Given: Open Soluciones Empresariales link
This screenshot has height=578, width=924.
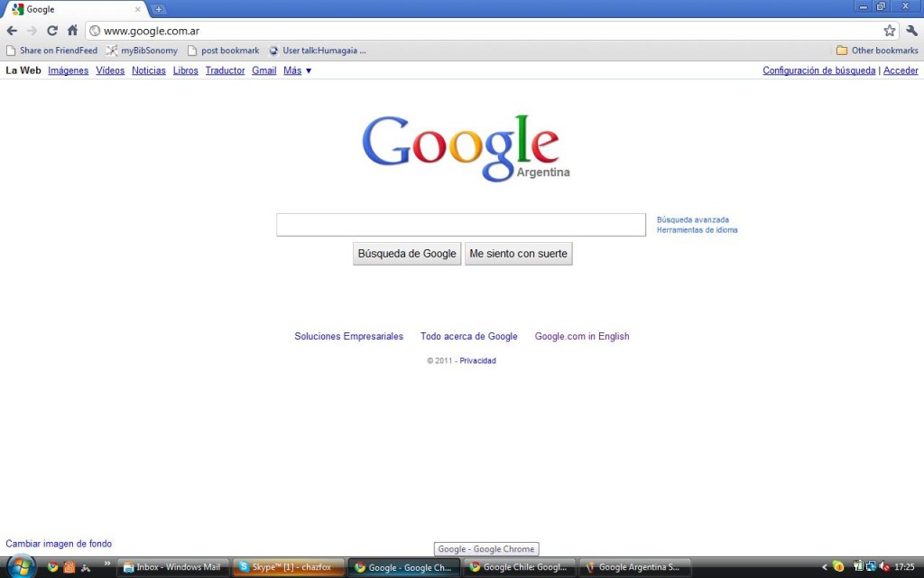Looking at the screenshot, I should click(x=349, y=336).
